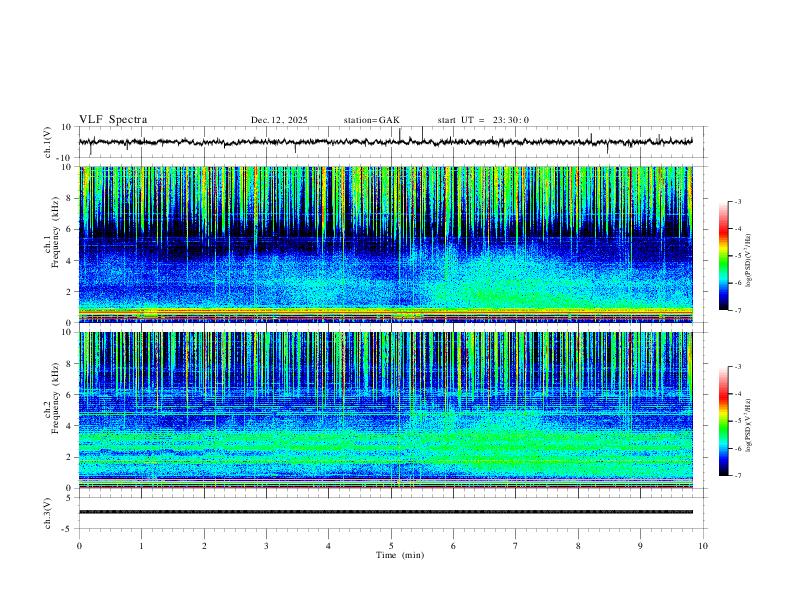
Task: Click the '-3' label on ch.1 color scale
Action: click(737, 201)
